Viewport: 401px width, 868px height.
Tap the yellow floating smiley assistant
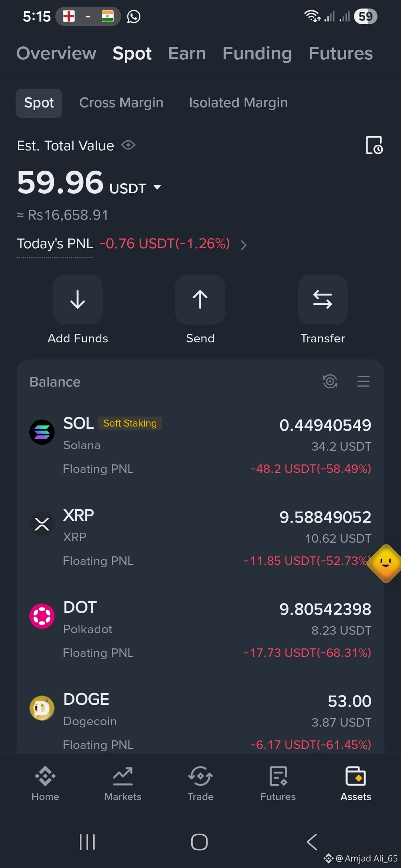tap(385, 563)
